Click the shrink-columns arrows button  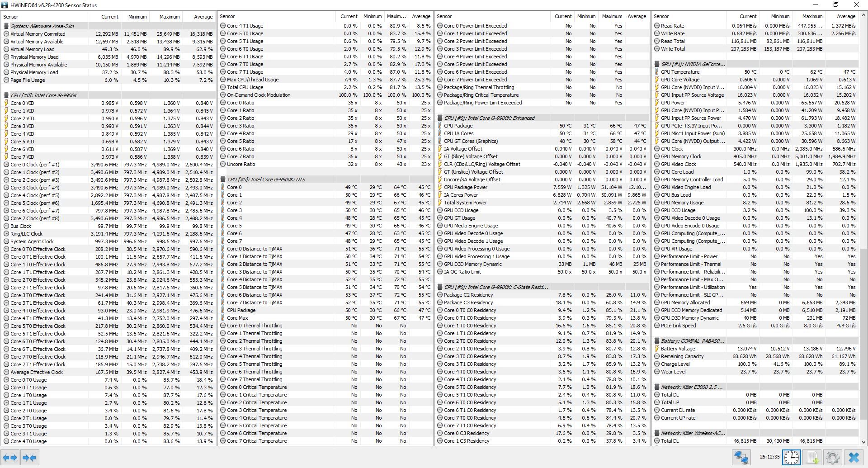coord(29,458)
